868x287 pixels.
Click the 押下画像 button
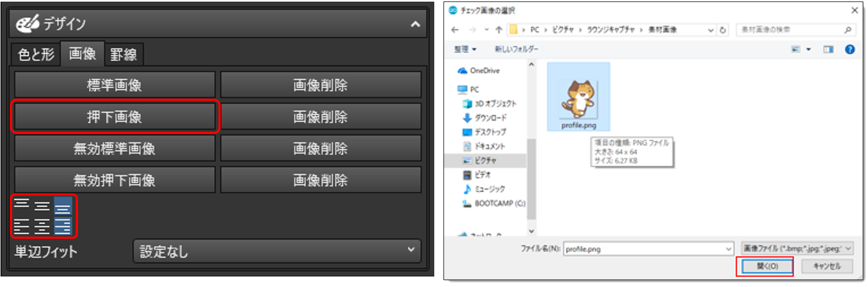(x=115, y=117)
